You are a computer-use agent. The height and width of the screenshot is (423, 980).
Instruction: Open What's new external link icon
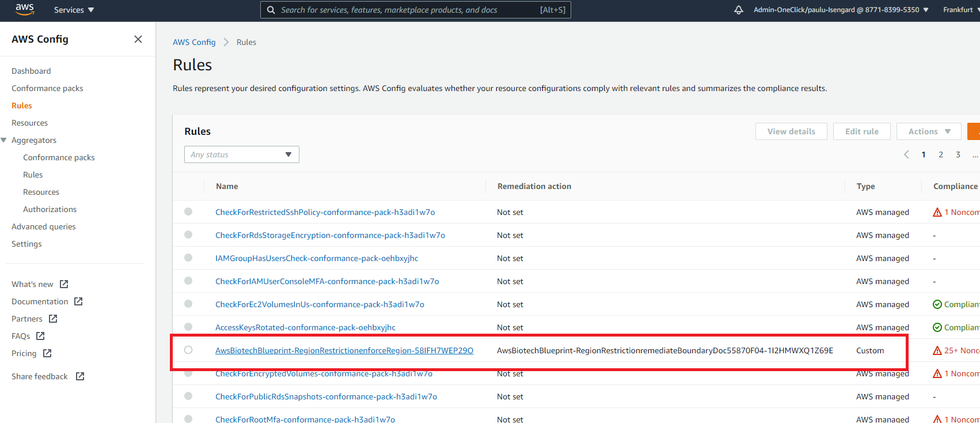[x=64, y=284]
